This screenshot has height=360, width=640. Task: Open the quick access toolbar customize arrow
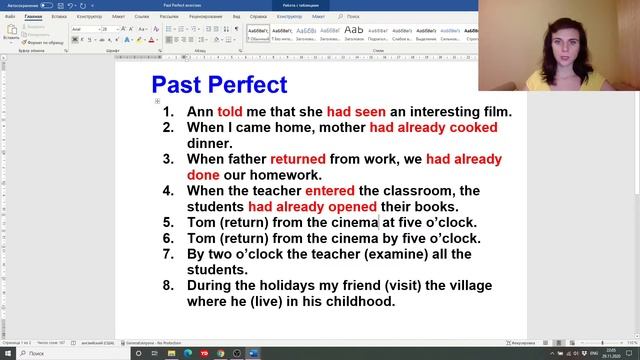pos(92,6)
